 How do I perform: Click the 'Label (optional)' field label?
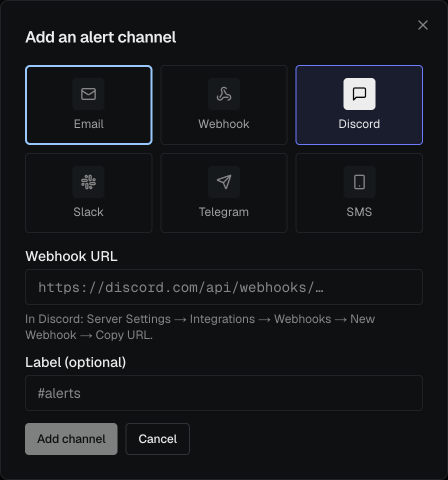75,362
